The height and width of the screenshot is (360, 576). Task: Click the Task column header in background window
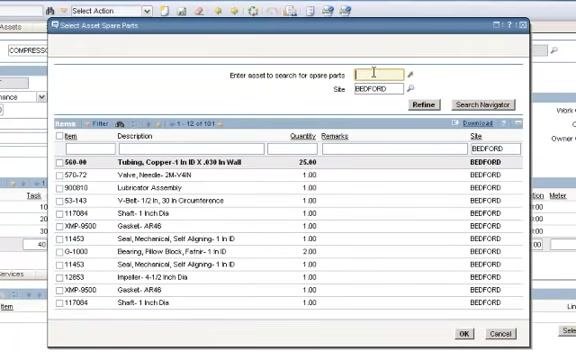pyautogui.click(x=34, y=196)
